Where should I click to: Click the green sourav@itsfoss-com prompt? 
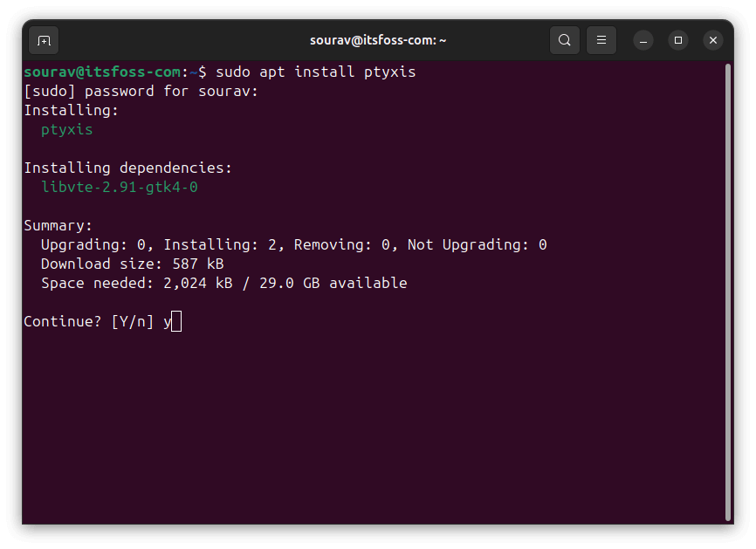101,72
